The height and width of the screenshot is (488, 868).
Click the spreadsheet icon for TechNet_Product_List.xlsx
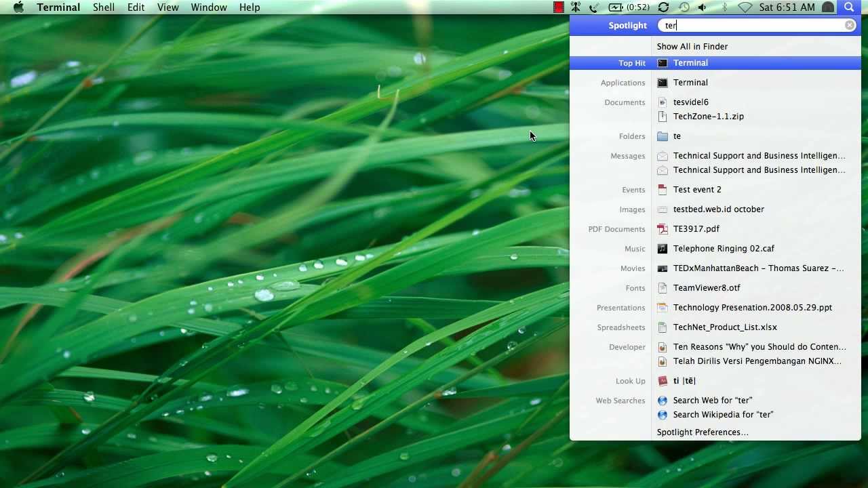click(663, 327)
